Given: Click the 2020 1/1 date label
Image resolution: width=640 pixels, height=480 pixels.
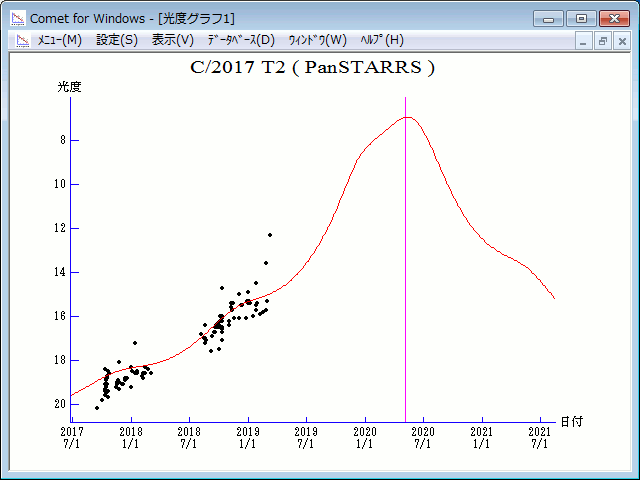Looking at the screenshot, I should (x=365, y=438).
